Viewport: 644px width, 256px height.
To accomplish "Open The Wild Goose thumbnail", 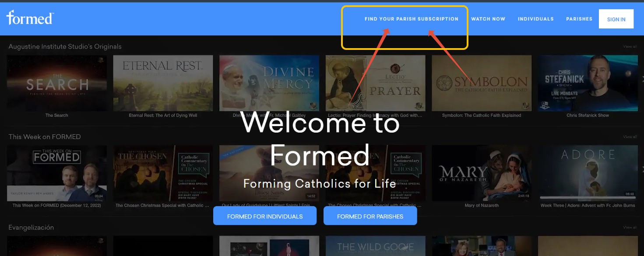I will pos(376,246).
